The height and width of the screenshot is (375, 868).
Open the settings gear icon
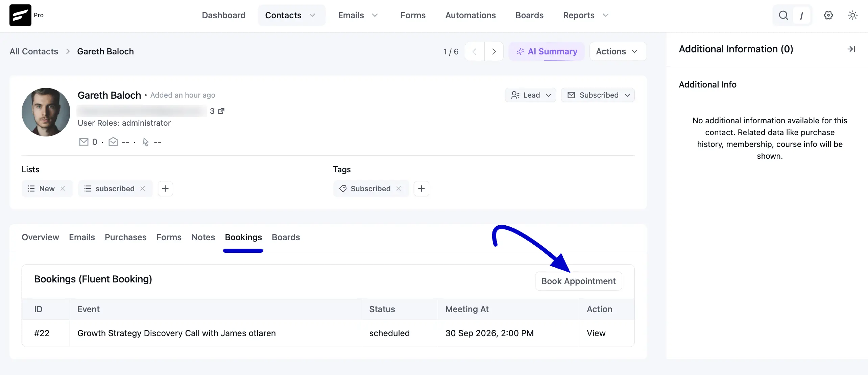pyautogui.click(x=828, y=15)
